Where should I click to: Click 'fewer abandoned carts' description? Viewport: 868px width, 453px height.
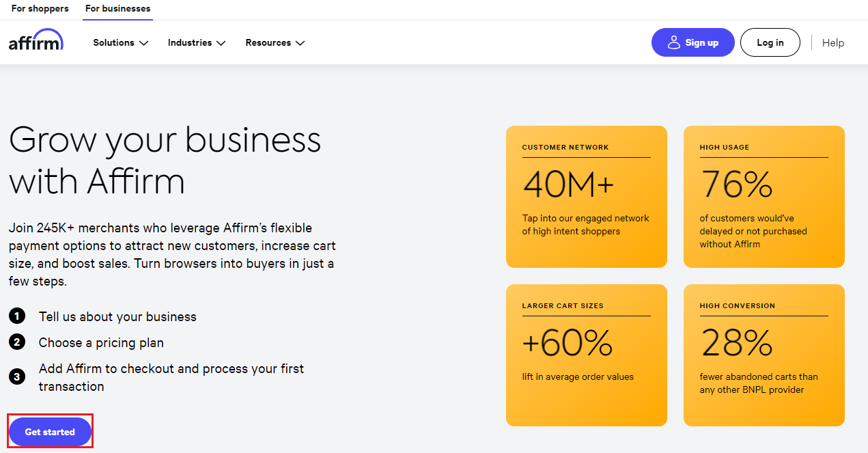point(759,383)
